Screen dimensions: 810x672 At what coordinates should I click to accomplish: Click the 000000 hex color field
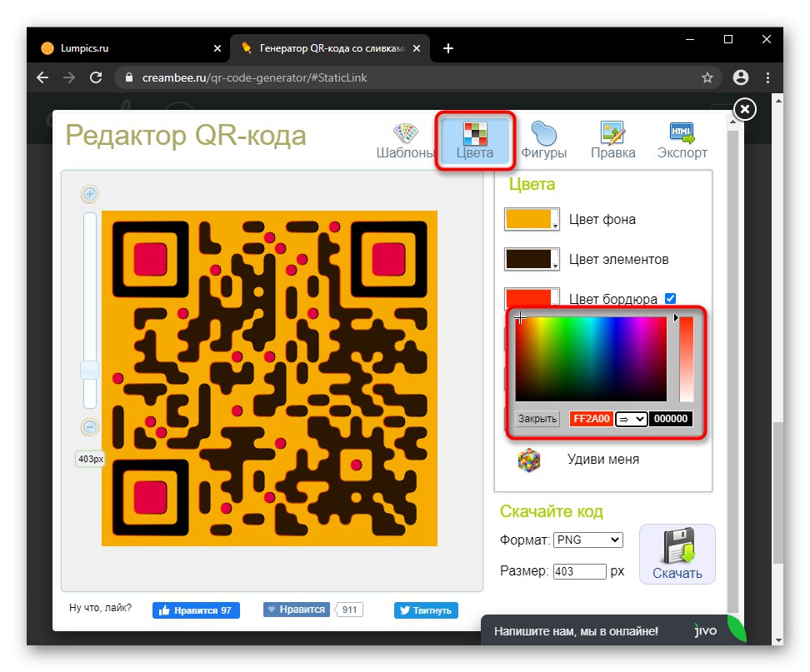(x=671, y=419)
